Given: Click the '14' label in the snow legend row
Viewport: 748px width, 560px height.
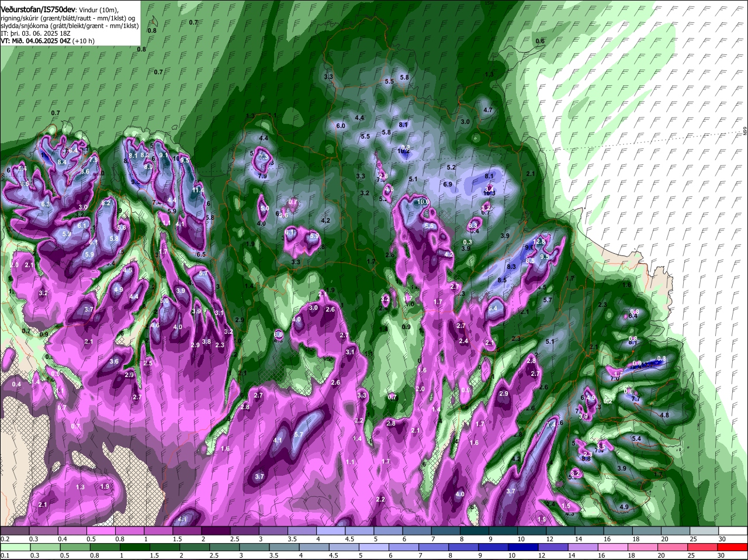Looking at the screenshot, I should [x=579, y=539].
